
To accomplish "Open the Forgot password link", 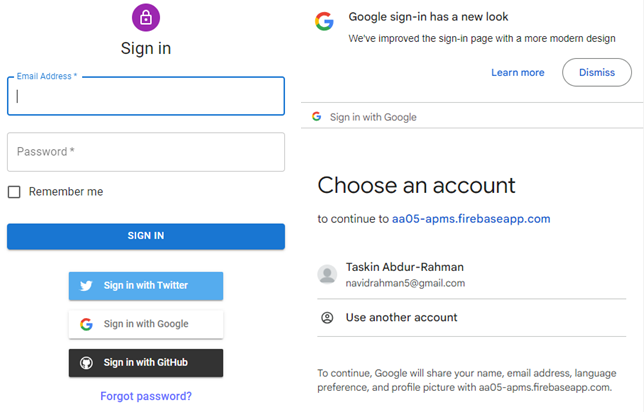I will click(x=146, y=396).
